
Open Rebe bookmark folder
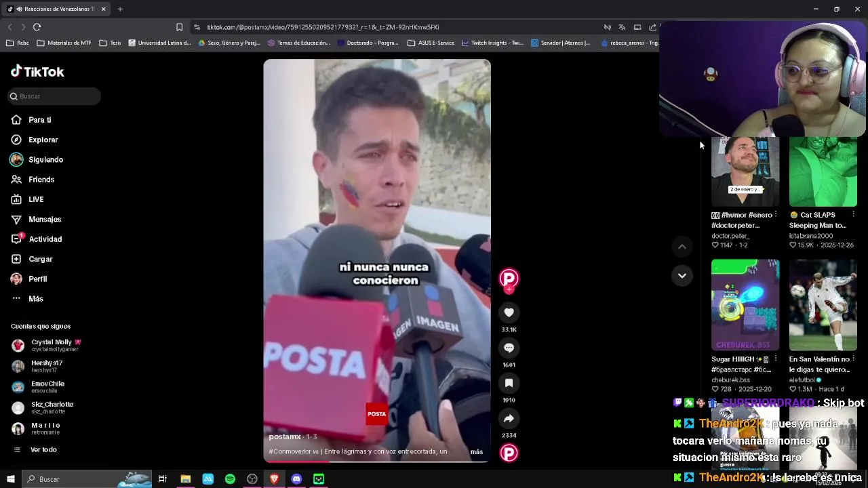[x=18, y=43]
